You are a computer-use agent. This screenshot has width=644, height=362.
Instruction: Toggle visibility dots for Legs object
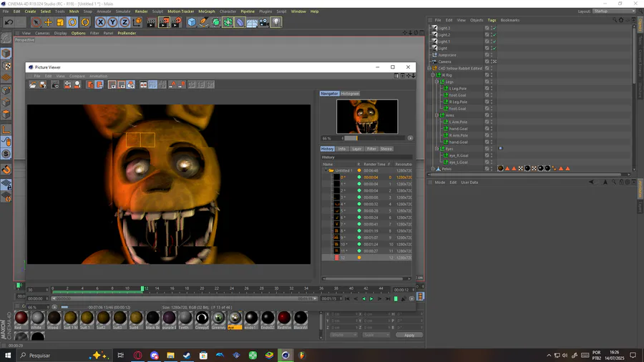tap(491, 82)
